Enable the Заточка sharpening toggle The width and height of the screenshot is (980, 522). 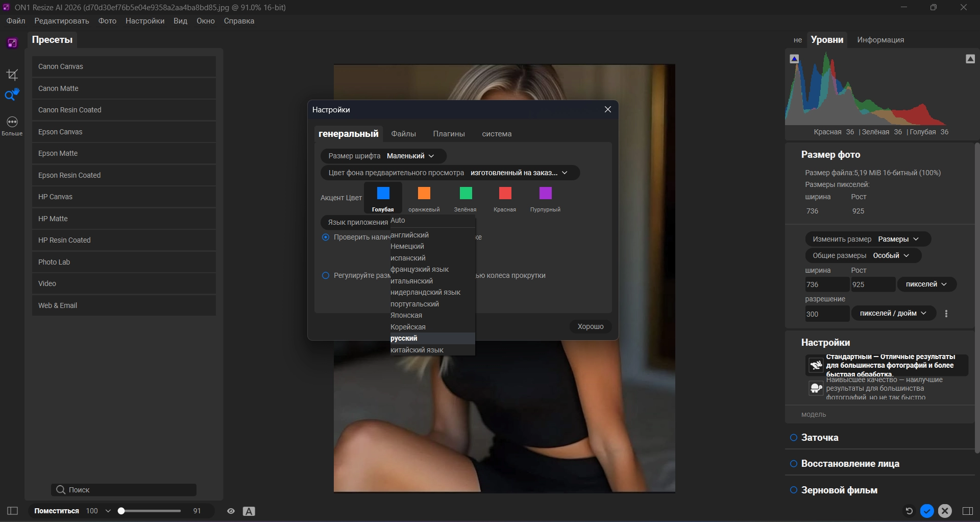pyautogui.click(x=794, y=438)
